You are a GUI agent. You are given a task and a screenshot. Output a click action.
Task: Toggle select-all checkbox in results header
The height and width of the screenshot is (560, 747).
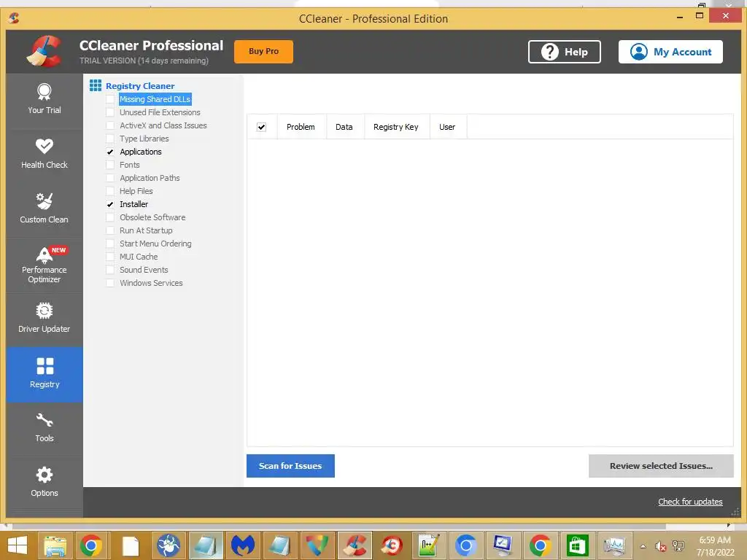[x=262, y=127]
